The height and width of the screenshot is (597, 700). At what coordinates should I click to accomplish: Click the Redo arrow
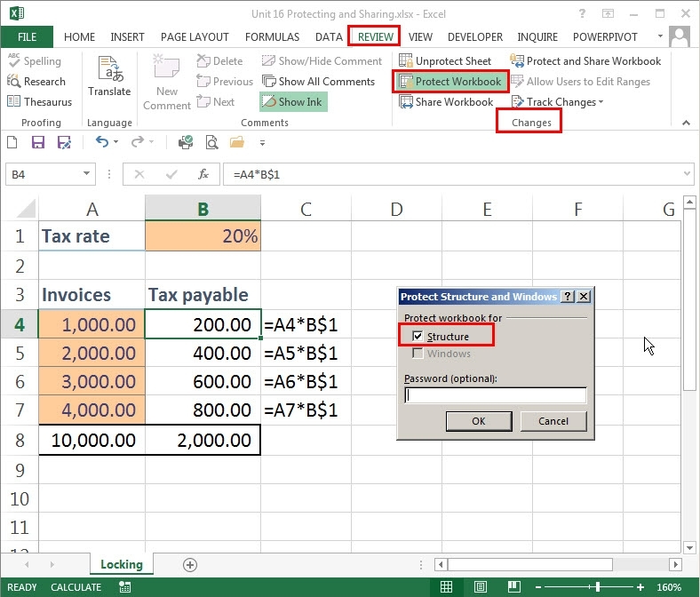(137, 142)
